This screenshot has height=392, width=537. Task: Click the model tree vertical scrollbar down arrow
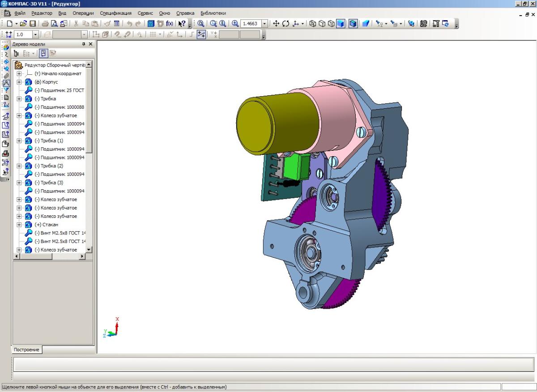pyautogui.click(x=89, y=249)
